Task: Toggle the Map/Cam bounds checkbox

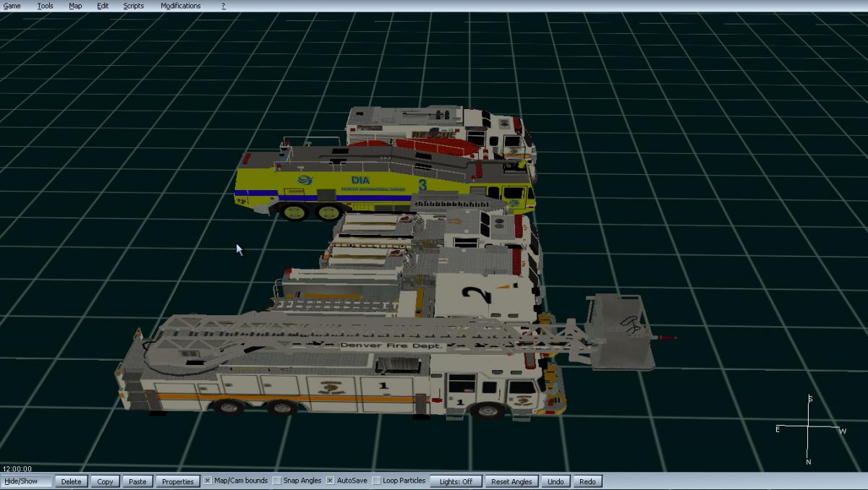Action: point(208,481)
